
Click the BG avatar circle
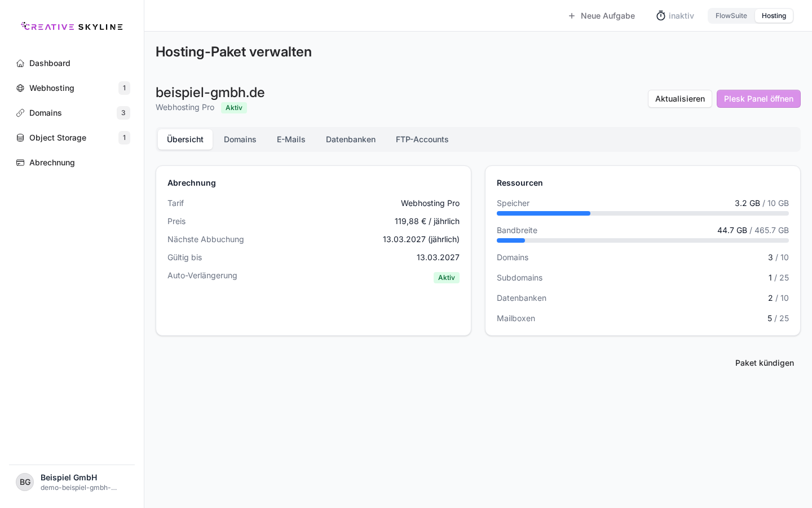(x=25, y=482)
